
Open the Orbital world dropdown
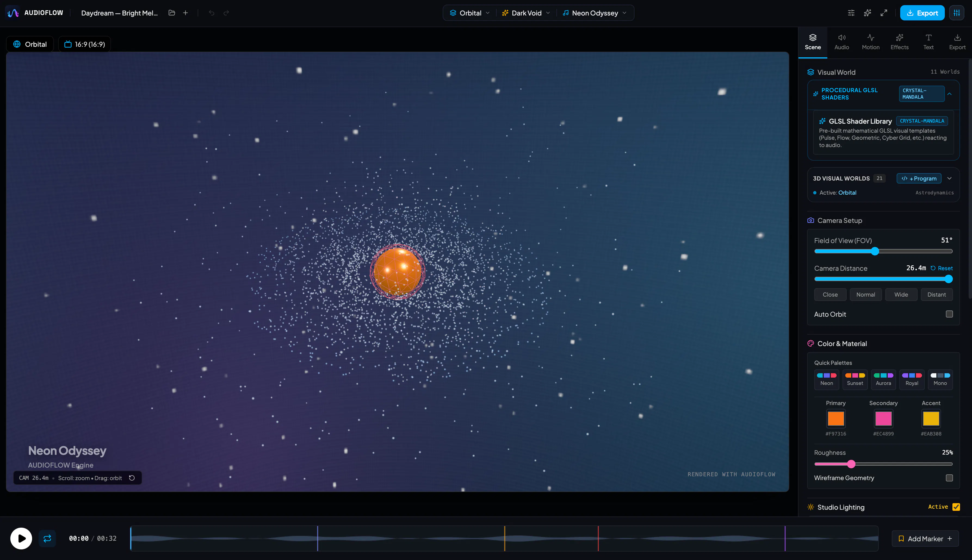point(470,13)
